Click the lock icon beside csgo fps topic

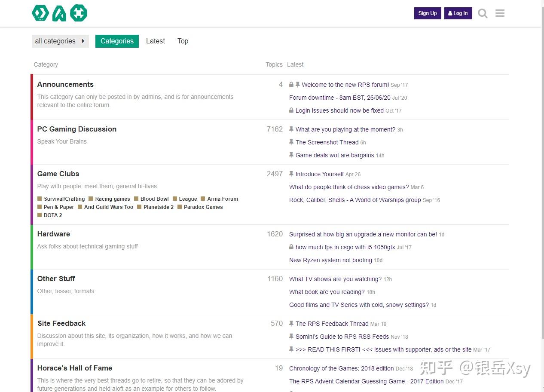(291, 247)
